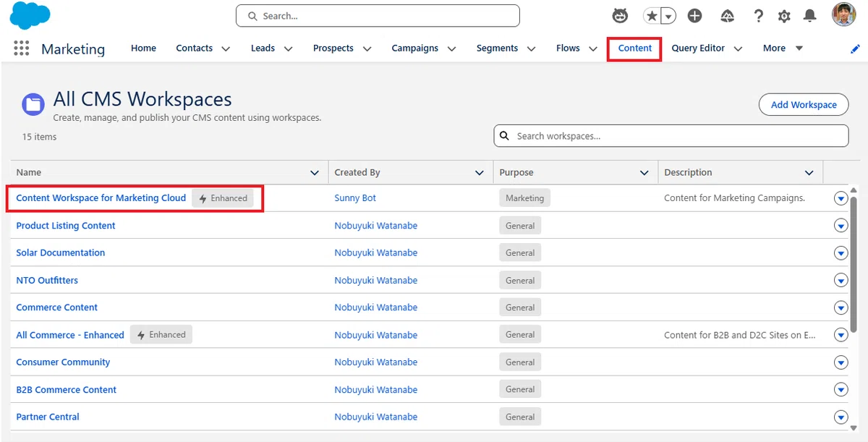Screen dimensions: 868x442
Task: Open the Leads tab
Action: click(263, 48)
